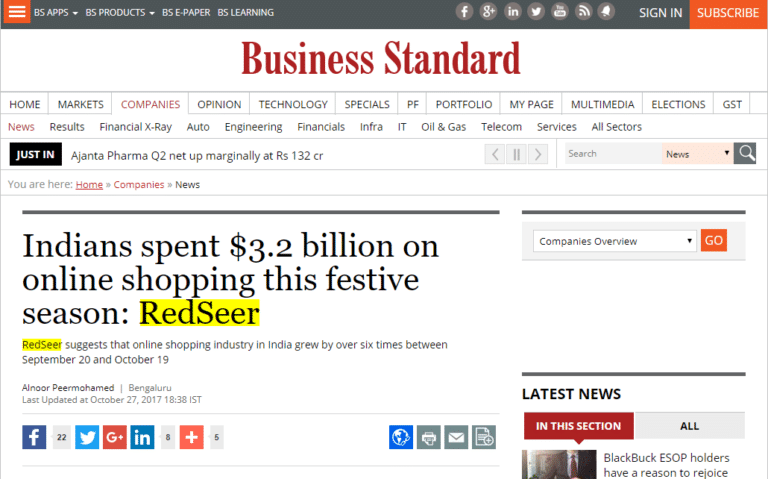Open BS LEARNING link
768x479 pixels.
click(245, 12)
